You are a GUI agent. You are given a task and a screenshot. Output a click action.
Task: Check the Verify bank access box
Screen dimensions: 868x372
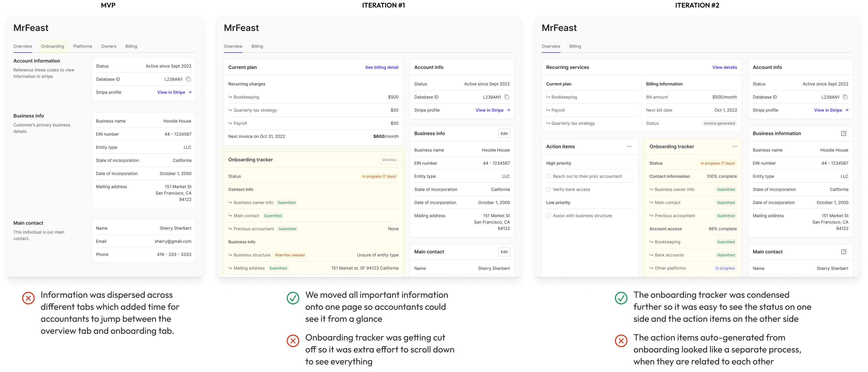(x=548, y=189)
